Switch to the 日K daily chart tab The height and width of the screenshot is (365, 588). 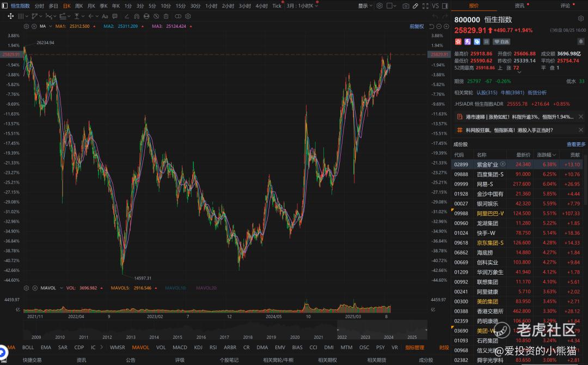[67, 5]
